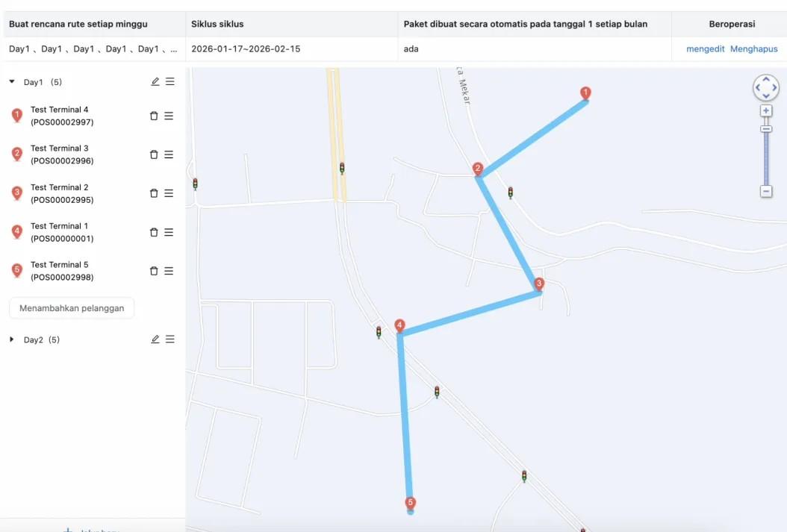The width and height of the screenshot is (787, 532).
Task: Click trash icon for Test Terminal 3
Action: pos(154,154)
